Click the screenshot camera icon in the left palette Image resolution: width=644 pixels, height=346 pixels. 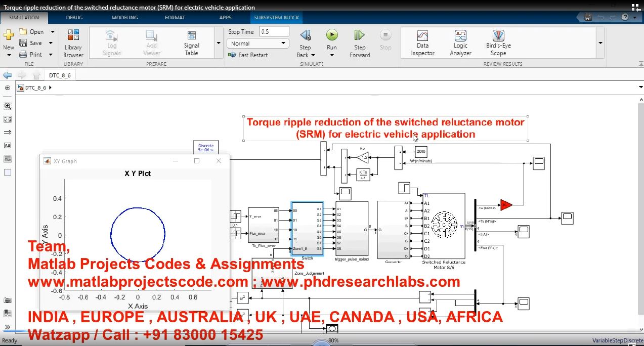coord(7,300)
